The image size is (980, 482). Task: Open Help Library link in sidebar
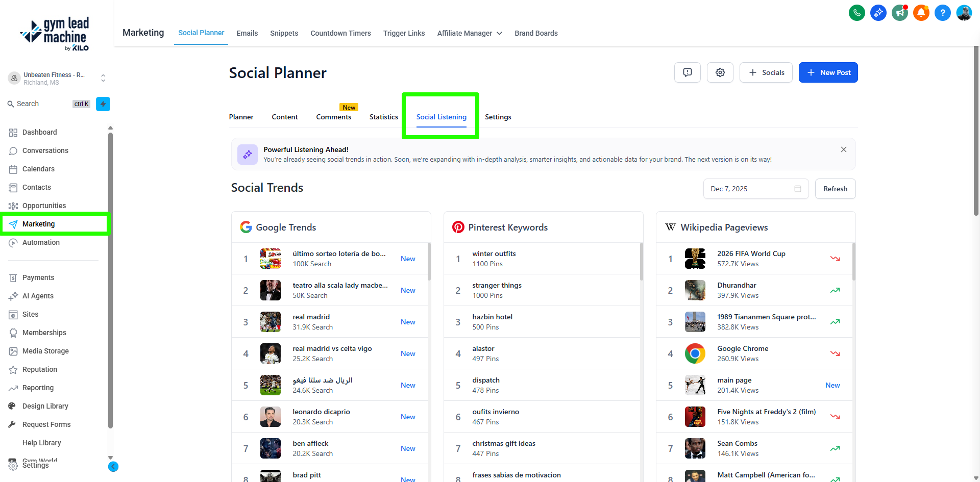point(42,443)
